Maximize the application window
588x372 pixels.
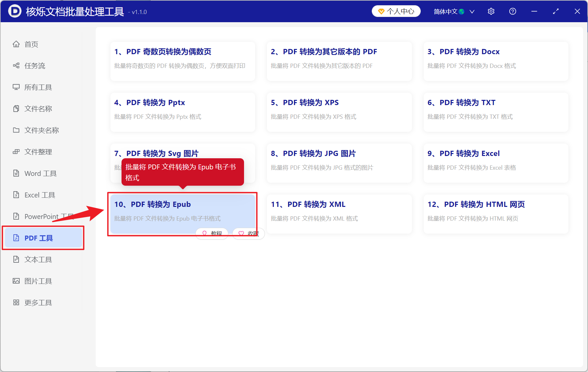pyautogui.click(x=556, y=11)
